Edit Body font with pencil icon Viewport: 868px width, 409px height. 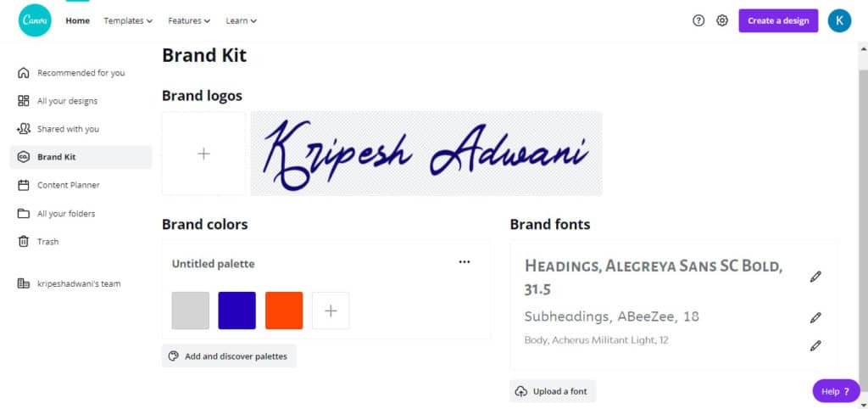[815, 345]
